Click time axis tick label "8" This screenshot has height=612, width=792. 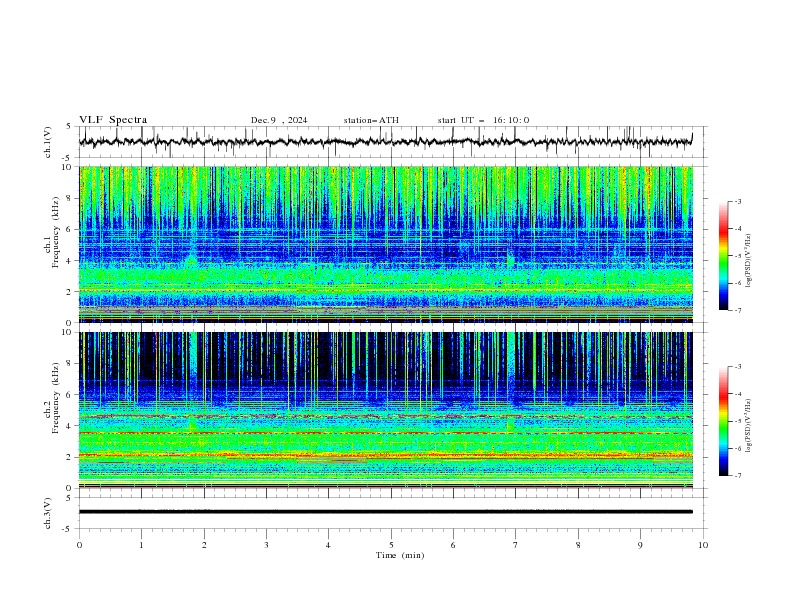coord(578,545)
